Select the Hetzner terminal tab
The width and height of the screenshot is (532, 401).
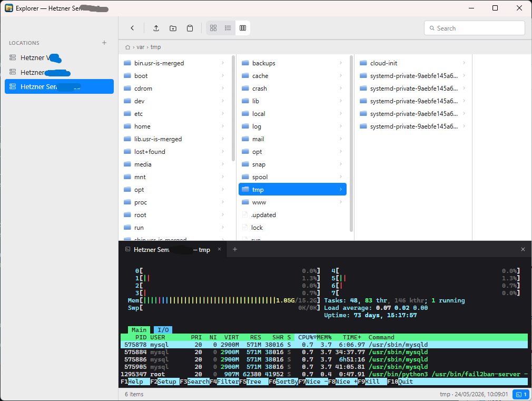pyautogui.click(x=172, y=250)
